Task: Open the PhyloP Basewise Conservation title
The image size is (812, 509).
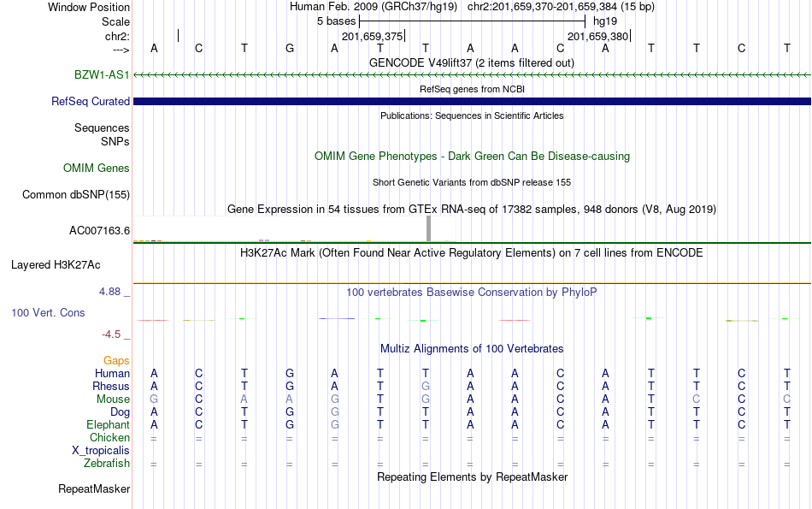Action: (x=472, y=292)
